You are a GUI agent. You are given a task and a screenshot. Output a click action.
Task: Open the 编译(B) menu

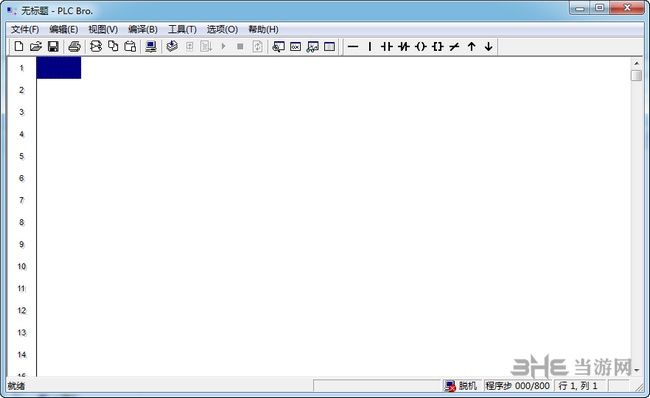pos(143,29)
